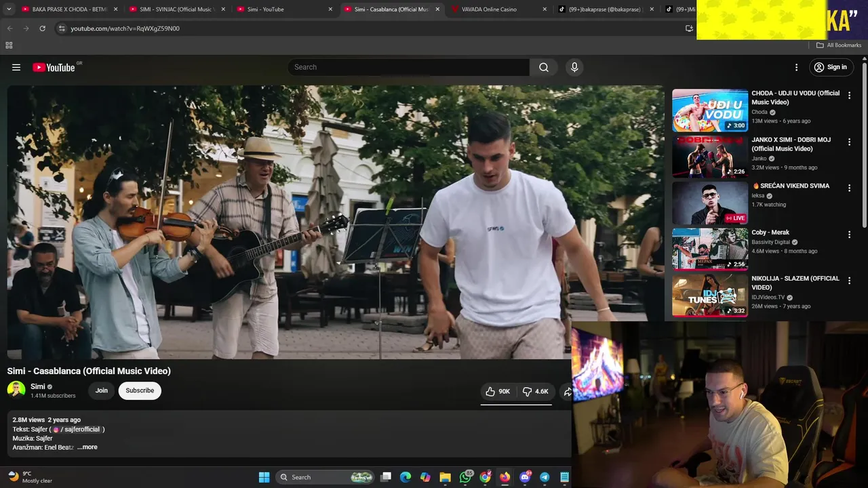Close the Simi - Casablanca tab
Viewport: 868px width, 488px height.
tap(437, 9)
